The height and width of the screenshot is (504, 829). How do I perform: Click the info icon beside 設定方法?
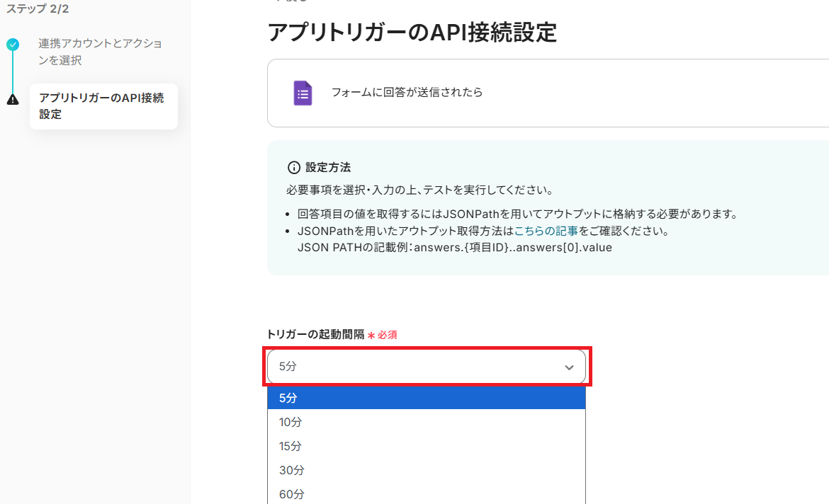293,168
